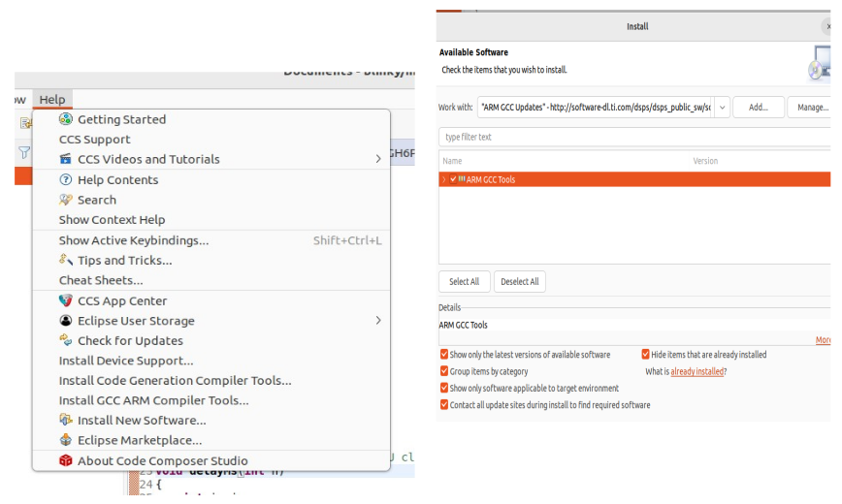Click the CCS Videos and Tutorials icon

66,159
